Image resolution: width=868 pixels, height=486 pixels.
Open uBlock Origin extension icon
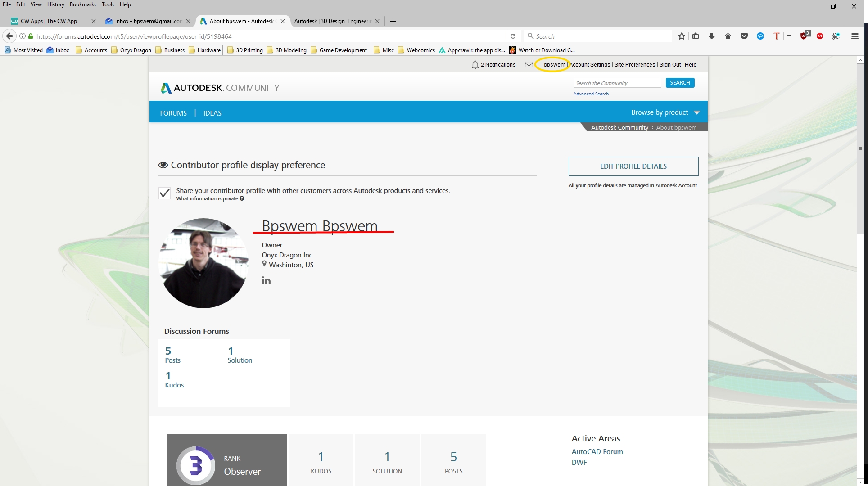(804, 36)
